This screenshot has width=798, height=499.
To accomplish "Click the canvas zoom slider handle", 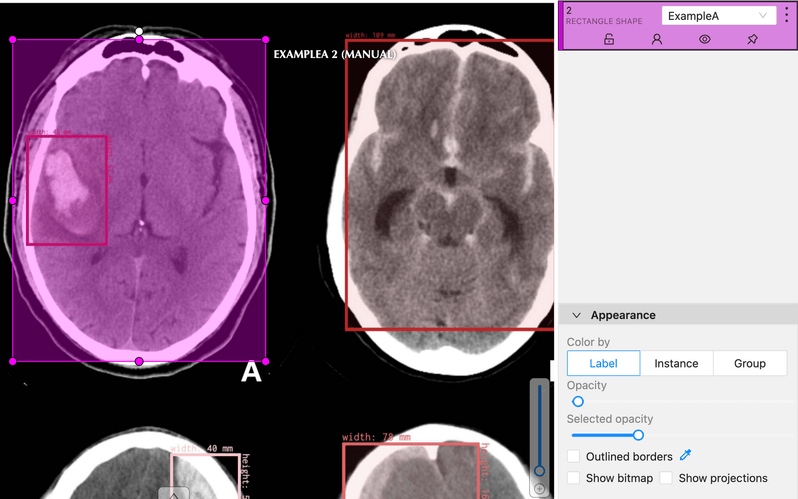I will pos(539,470).
